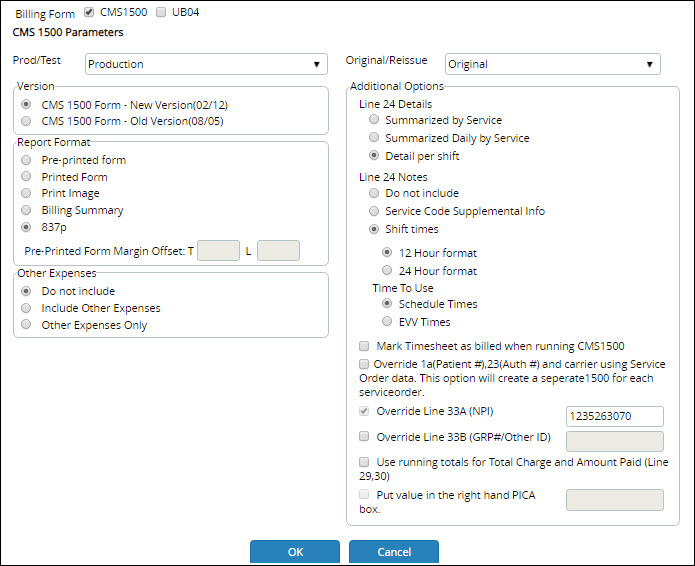Select EVV Times under Time To Use
The image size is (695, 566).
pos(387,321)
